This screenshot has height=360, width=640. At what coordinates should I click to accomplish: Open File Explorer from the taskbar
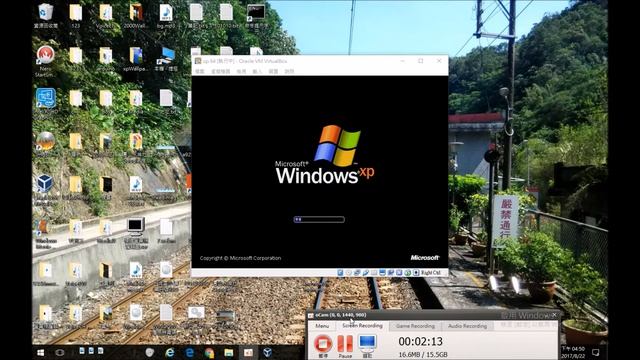[229, 353]
